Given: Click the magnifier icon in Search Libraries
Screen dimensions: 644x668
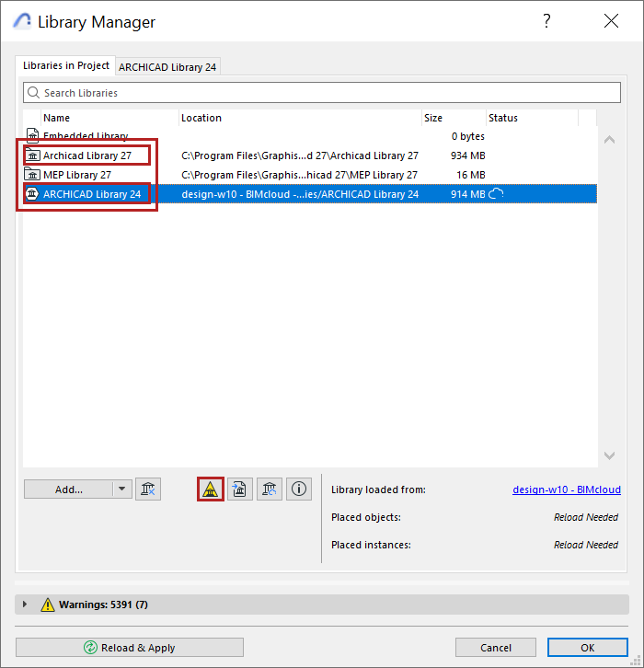Looking at the screenshot, I should tap(33, 92).
